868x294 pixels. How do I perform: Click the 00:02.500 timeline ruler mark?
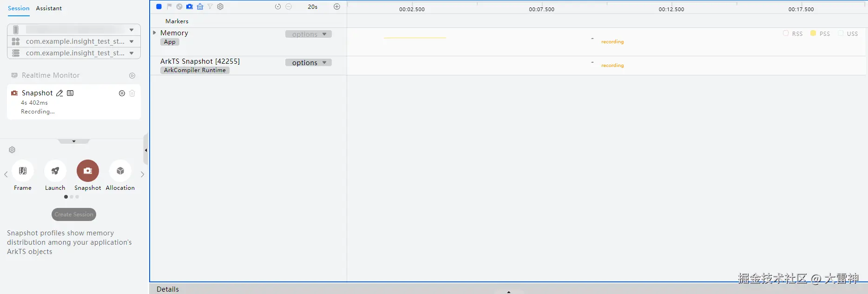(x=412, y=9)
